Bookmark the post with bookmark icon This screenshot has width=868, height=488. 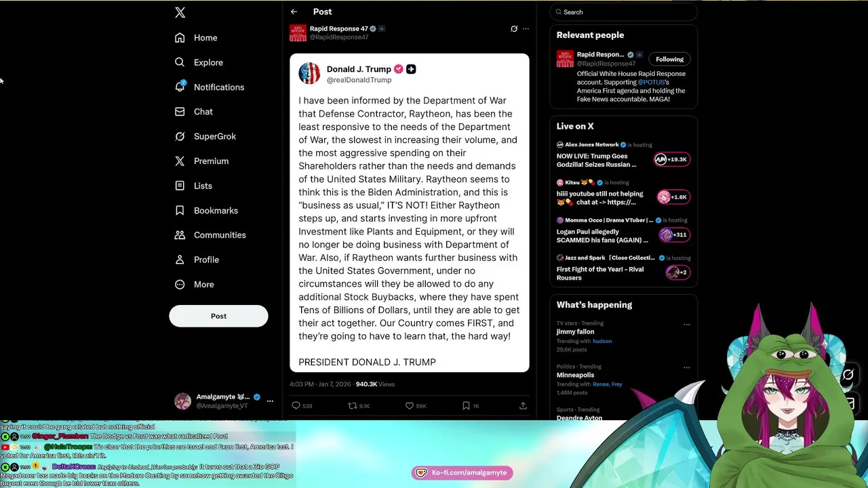point(466,405)
